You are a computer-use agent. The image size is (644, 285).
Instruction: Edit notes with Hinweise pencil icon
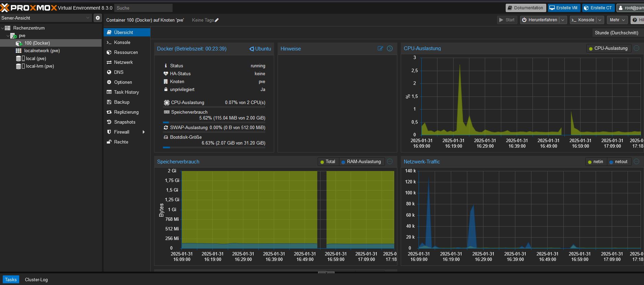(x=380, y=48)
